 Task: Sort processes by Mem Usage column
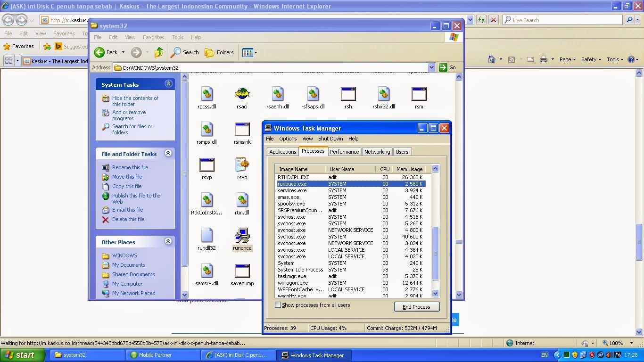(x=408, y=169)
